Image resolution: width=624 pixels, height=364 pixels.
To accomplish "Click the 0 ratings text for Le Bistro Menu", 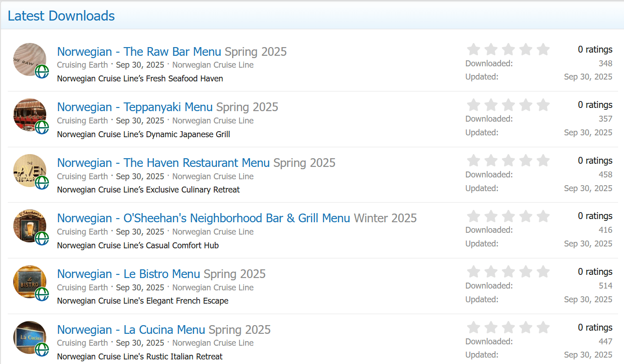I will (595, 272).
